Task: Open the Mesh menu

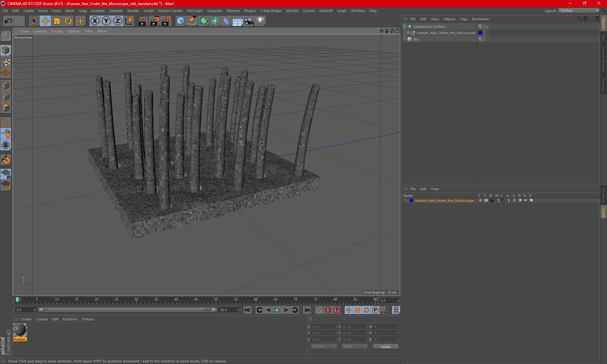Action: tap(70, 11)
